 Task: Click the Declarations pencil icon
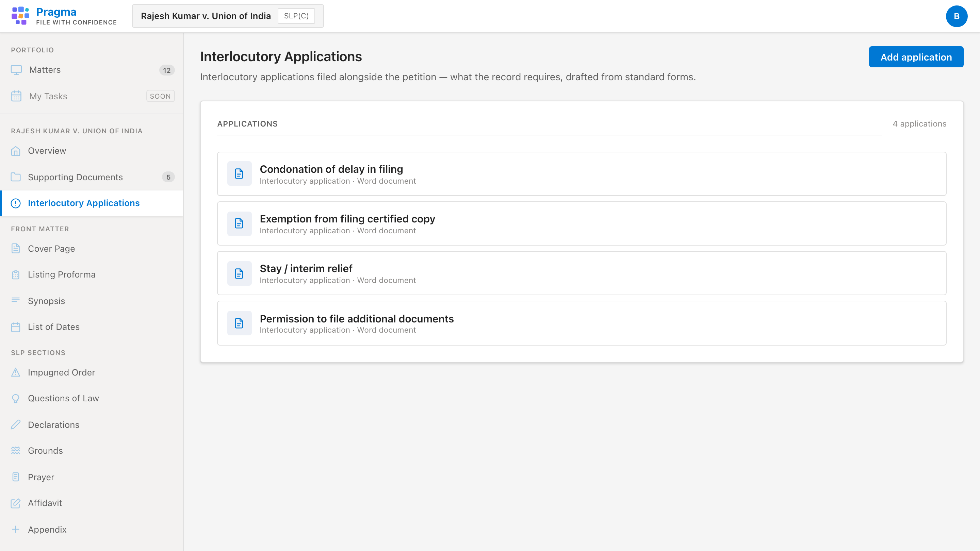pyautogui.click(x=16, y=425)
